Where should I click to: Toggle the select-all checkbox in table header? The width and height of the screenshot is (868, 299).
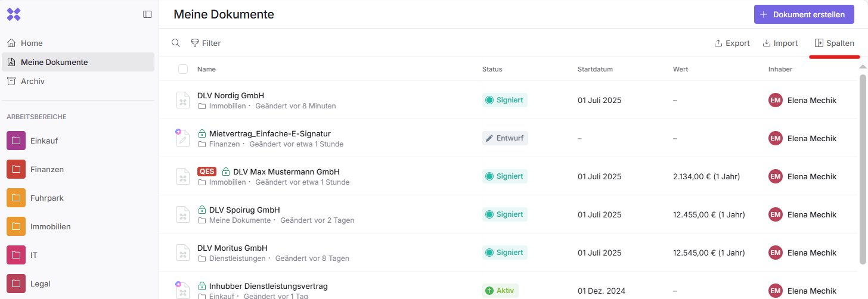pyautogui.click(x=183, y=69)
